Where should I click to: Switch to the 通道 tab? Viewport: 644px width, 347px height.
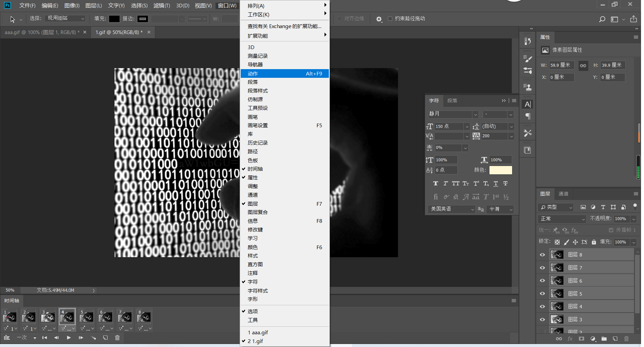click(563, 194)
